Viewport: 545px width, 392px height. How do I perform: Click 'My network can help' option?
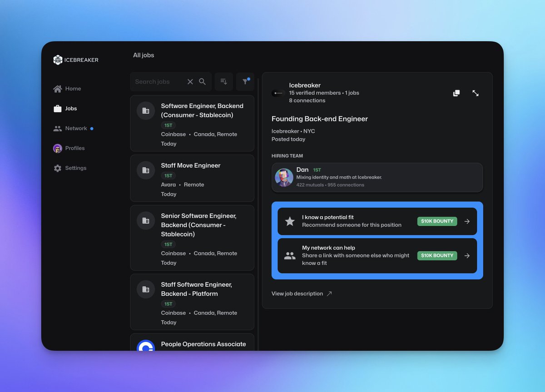(377, 256)
